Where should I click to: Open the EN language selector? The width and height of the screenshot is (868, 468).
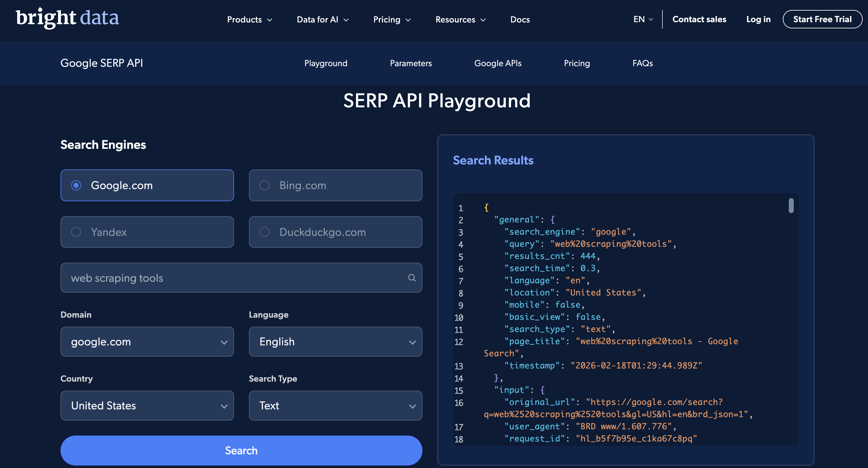[x=642, y=19]
